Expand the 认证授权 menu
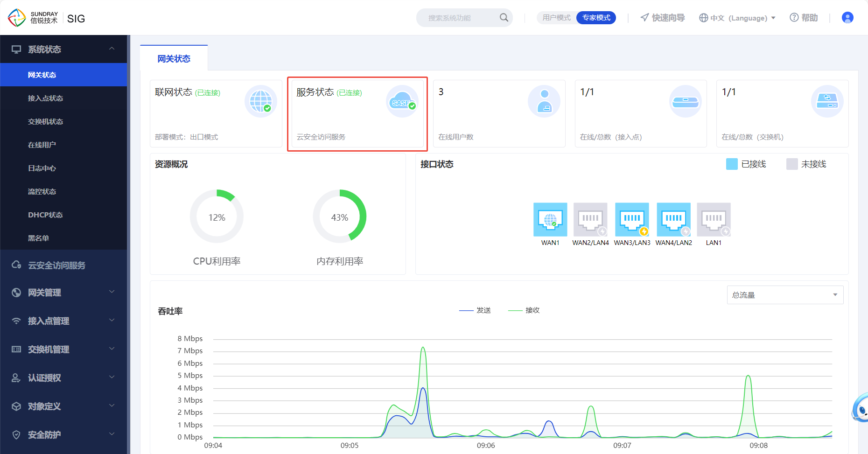This screenshot has height=454, width=868. tap(63, 378)
